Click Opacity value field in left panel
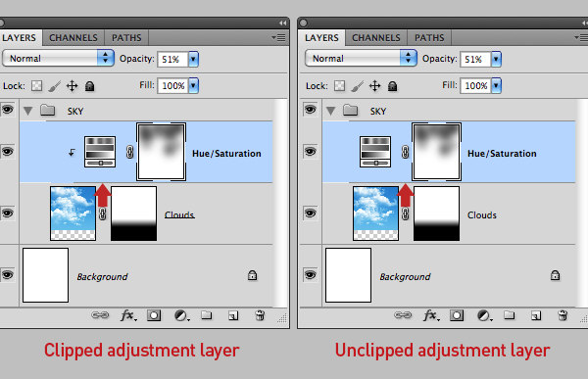This screenshot has height=379, width=588. click(x=172, y=59)
